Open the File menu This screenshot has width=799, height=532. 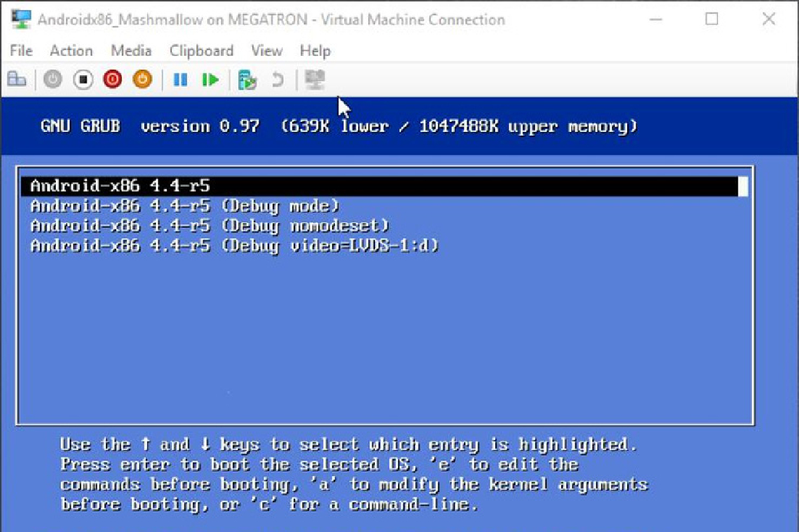coord(21,51)
